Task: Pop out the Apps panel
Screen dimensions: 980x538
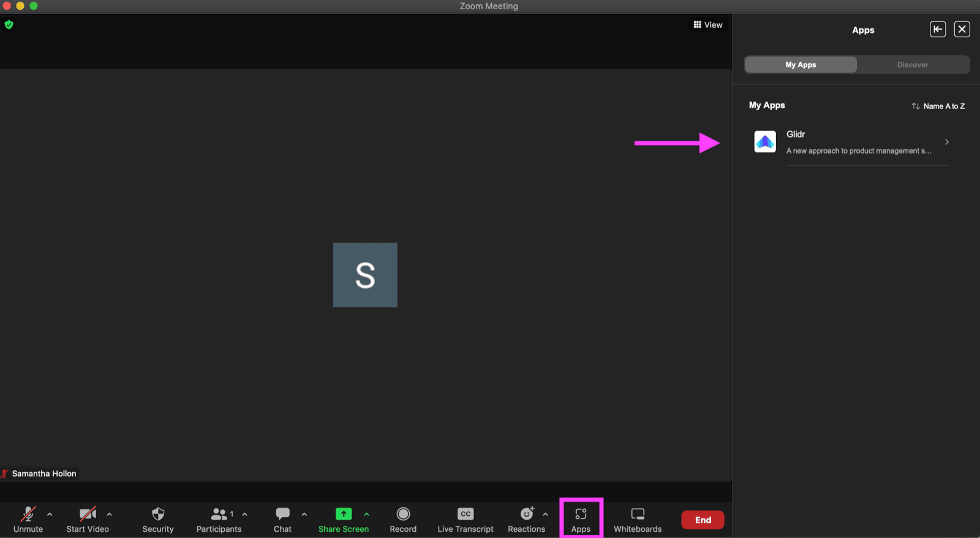Action: (x=938, y=29)
